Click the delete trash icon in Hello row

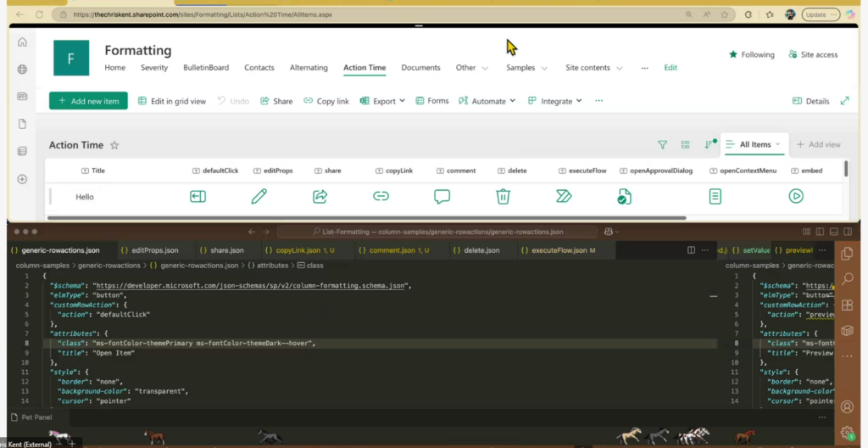(503, 196)
